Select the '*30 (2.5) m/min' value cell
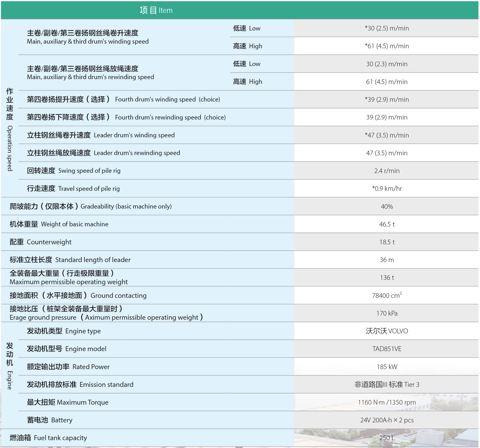This screenshot has height=448, width=480. point(387,28)
